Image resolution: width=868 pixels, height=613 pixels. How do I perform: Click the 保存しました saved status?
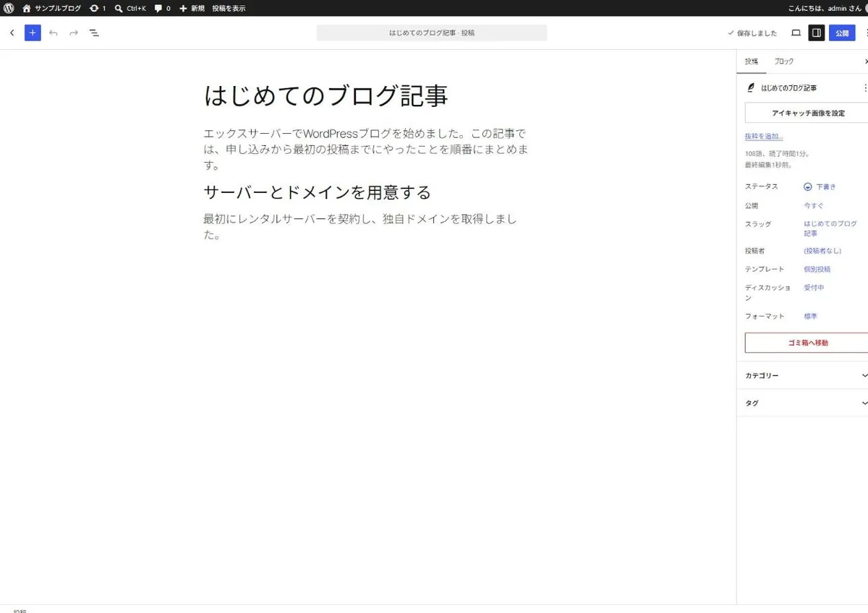tap(752, 33)
